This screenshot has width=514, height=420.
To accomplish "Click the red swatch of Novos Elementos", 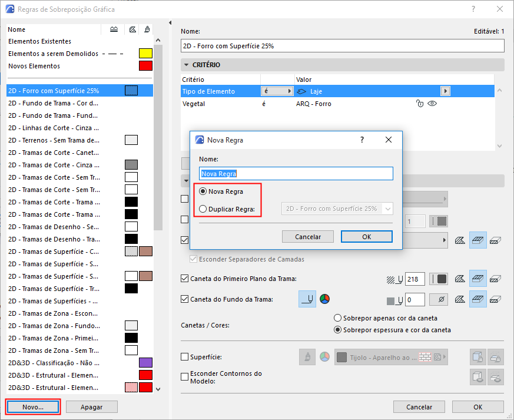I will tap(146, 65).
